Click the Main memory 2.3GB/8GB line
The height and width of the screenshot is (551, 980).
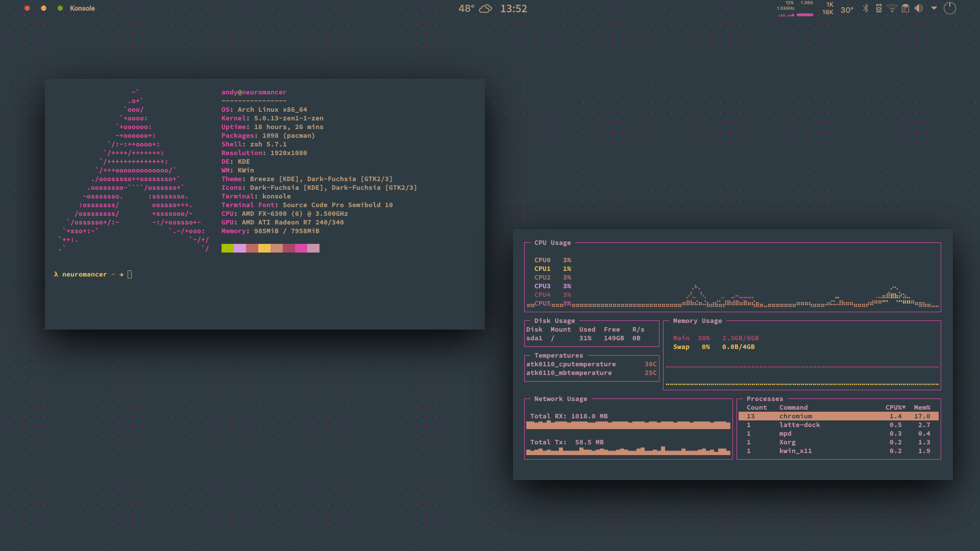(x=716, y=338)
